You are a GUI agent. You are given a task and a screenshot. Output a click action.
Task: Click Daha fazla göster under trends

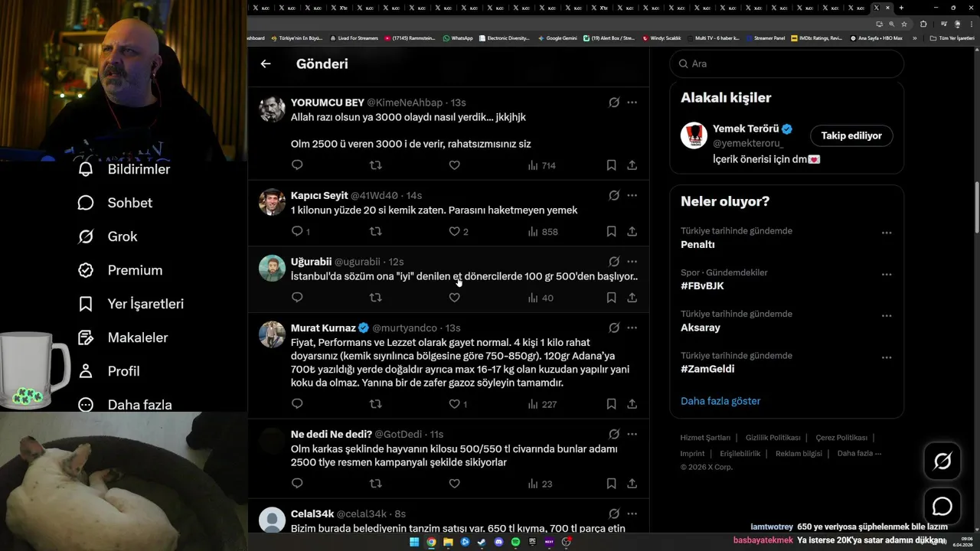coord(720,401)
